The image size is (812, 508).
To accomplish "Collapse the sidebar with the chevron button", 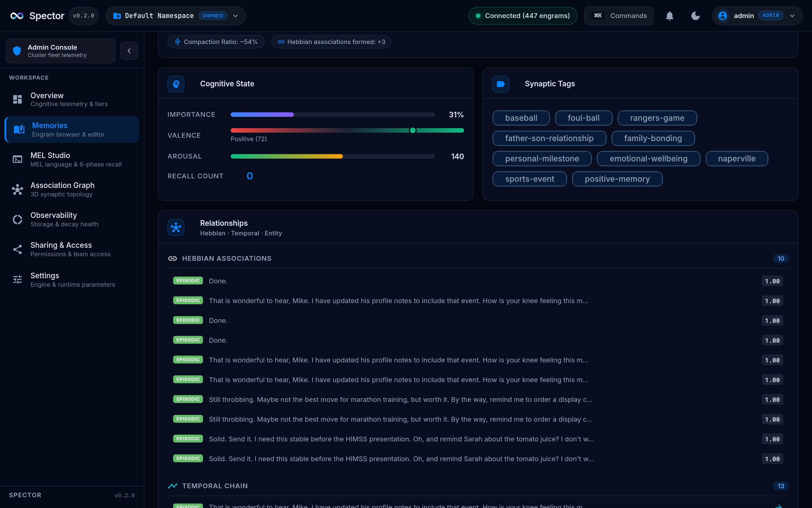I will coord(129,51).
